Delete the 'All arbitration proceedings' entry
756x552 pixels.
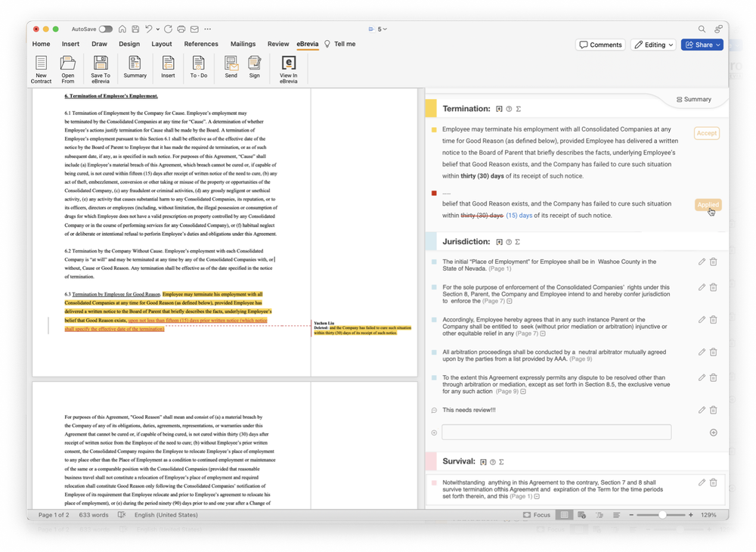pos(713,352)
